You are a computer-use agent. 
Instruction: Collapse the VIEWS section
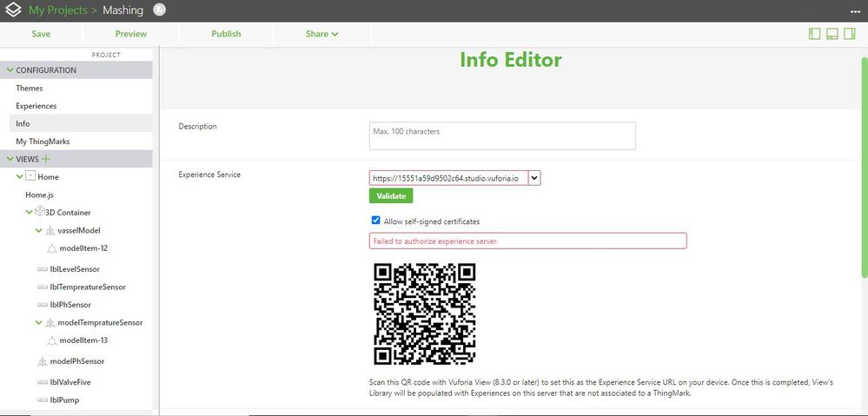click(x=10, y=159)
